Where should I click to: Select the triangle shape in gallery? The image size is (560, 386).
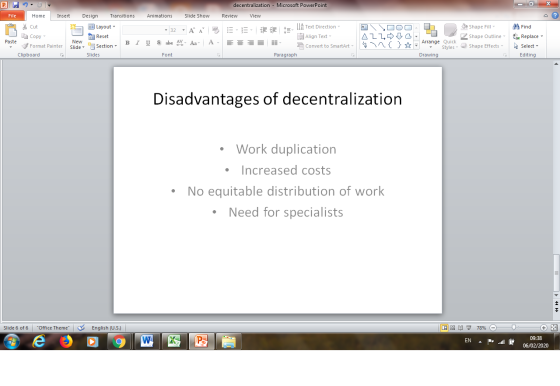click(364, 36)
